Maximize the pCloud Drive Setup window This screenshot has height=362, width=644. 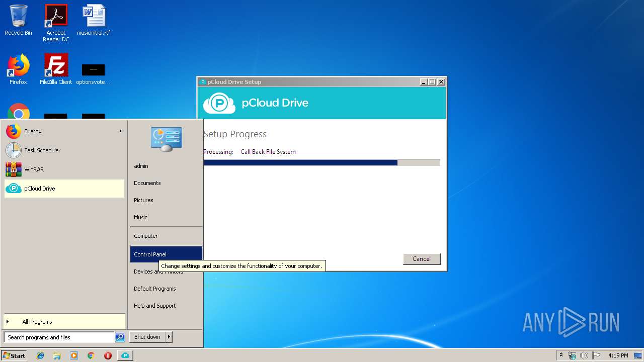432,82
